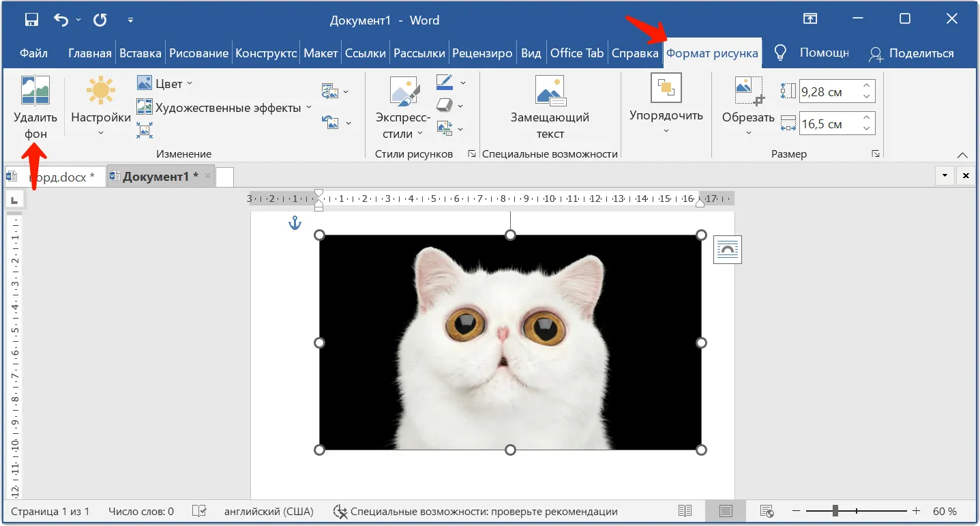Undo the last action
The width and height of the screenshot is (980, 526).
point(61,20)
